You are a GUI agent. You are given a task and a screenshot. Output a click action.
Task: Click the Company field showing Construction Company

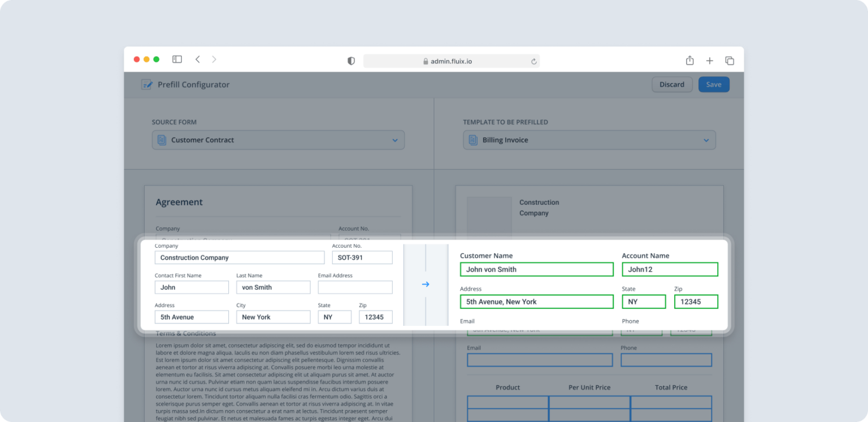click(x=240, y=257)
